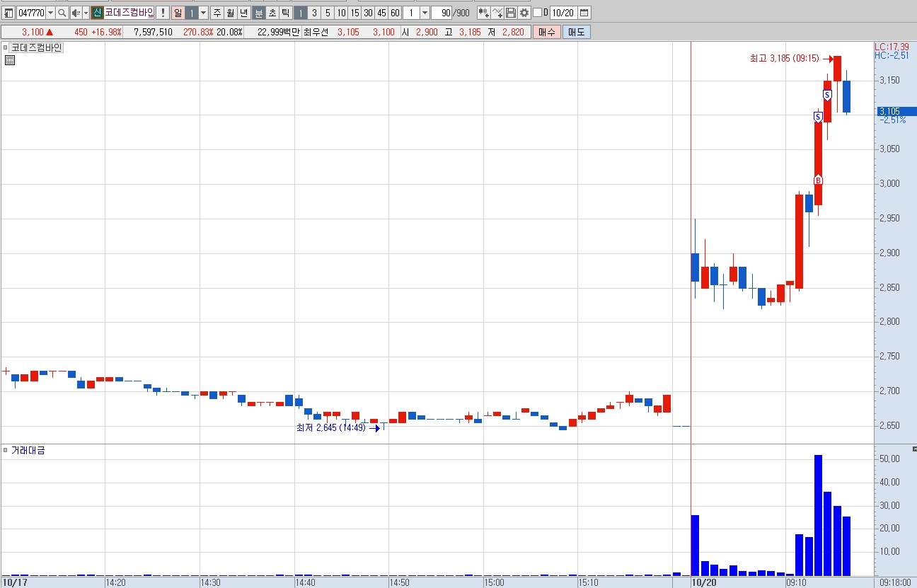Image resolution: width=917 pixels, height=588 pixels.
Task: Select the 주 (weekly) period button
Action: coord(217,13)
